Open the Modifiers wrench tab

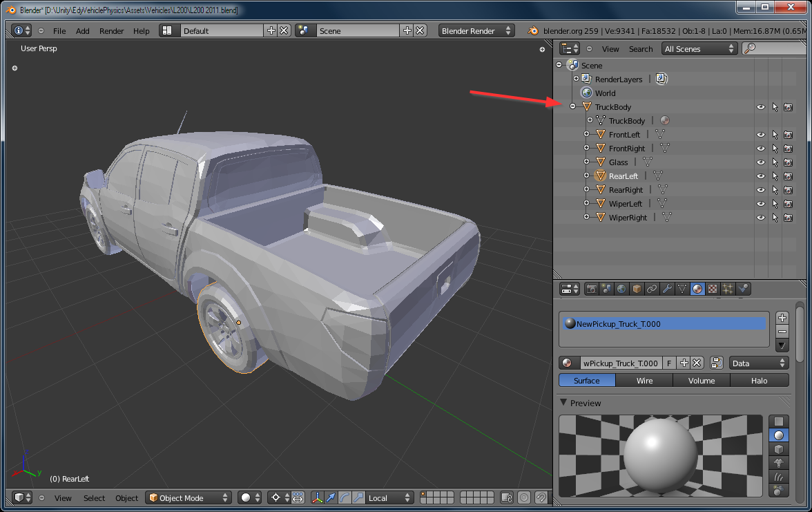667,289
